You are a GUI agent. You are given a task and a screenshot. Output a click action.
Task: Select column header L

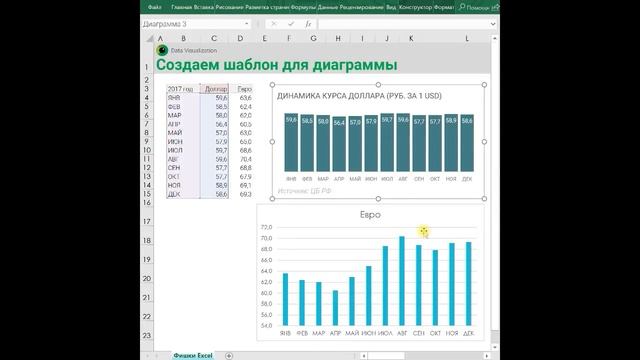467,38
